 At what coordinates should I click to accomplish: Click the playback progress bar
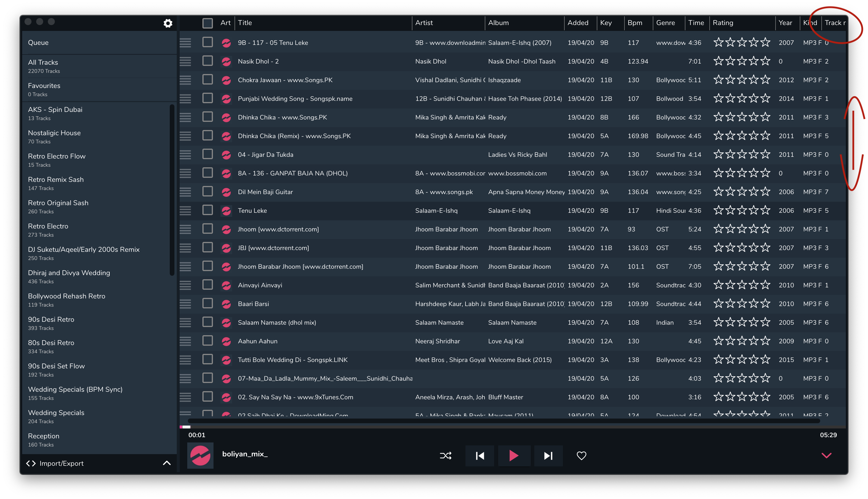[480, 427]
